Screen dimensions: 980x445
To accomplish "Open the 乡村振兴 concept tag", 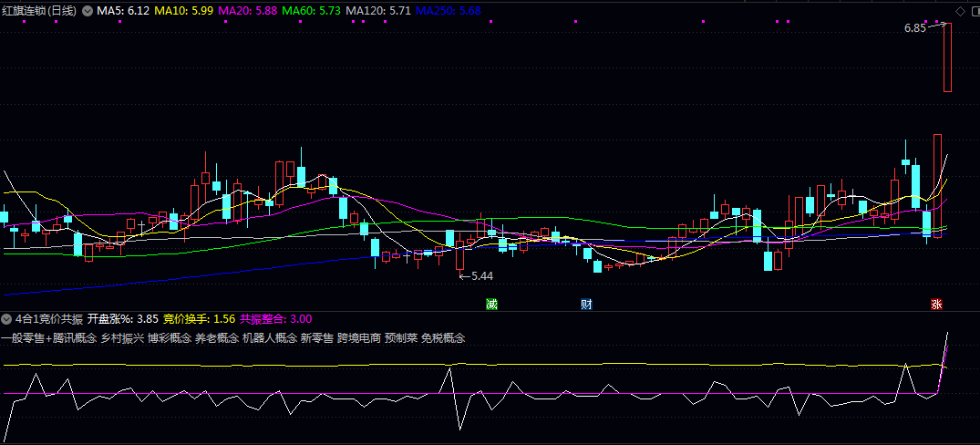I will [122, 338].
